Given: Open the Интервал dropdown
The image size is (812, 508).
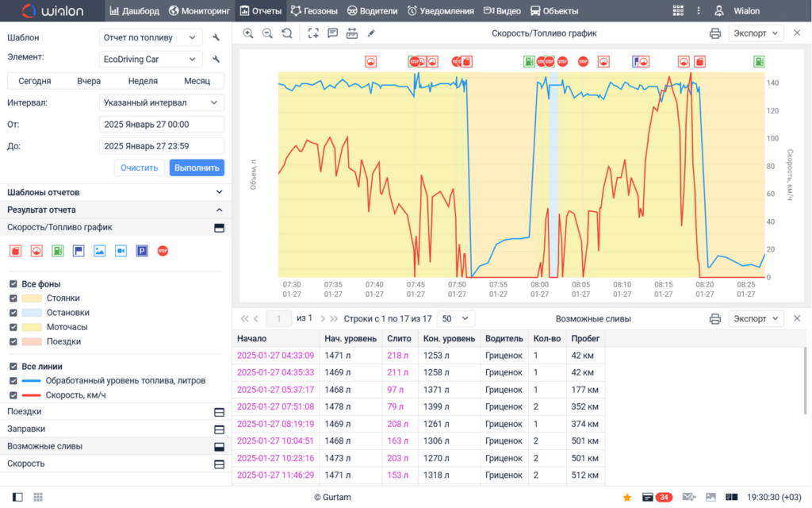Looking at the screenshot, I should point(162,102).
